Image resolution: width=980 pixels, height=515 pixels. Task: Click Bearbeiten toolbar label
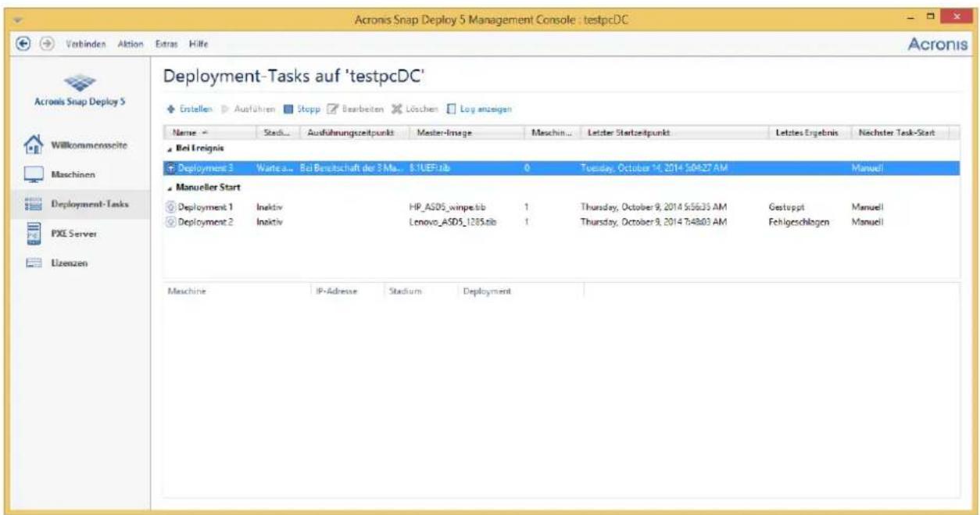[363, 109]
